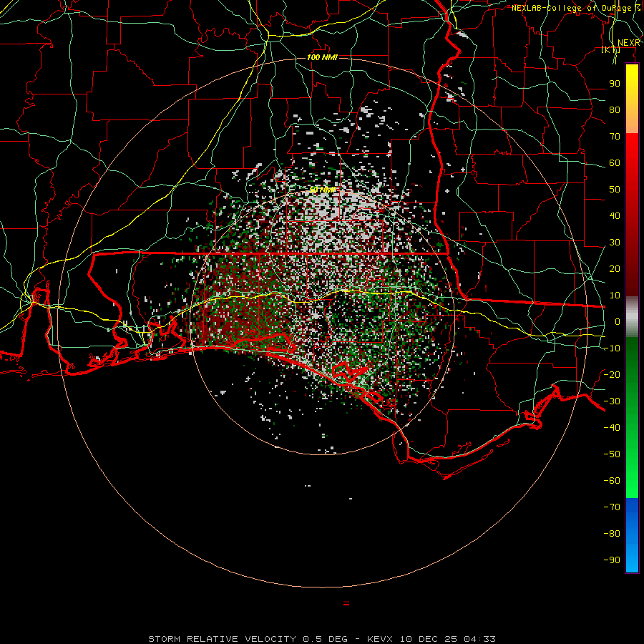Select the "100 NMI" range ring label
Screen dimensions: 644x644
coord(322,57)
